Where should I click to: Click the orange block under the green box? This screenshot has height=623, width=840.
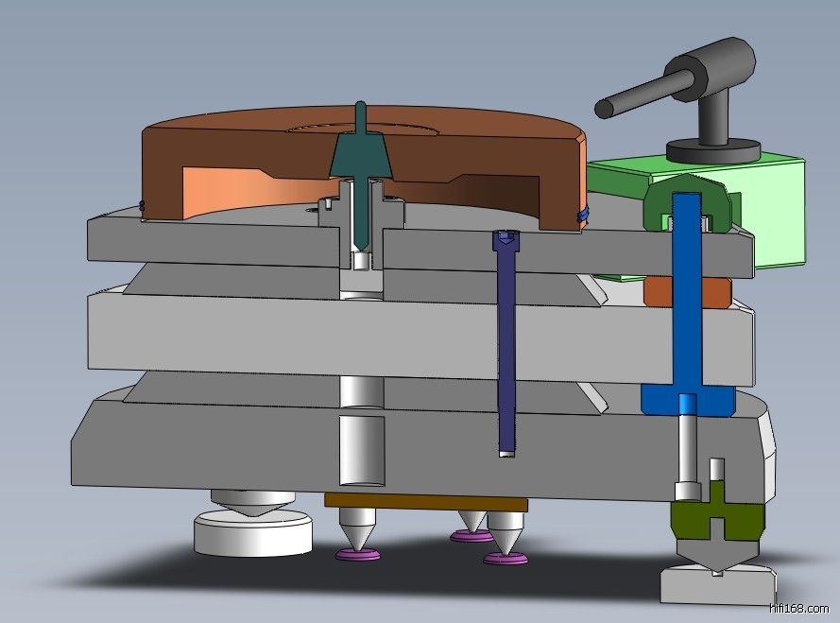(x=686, y=292)
